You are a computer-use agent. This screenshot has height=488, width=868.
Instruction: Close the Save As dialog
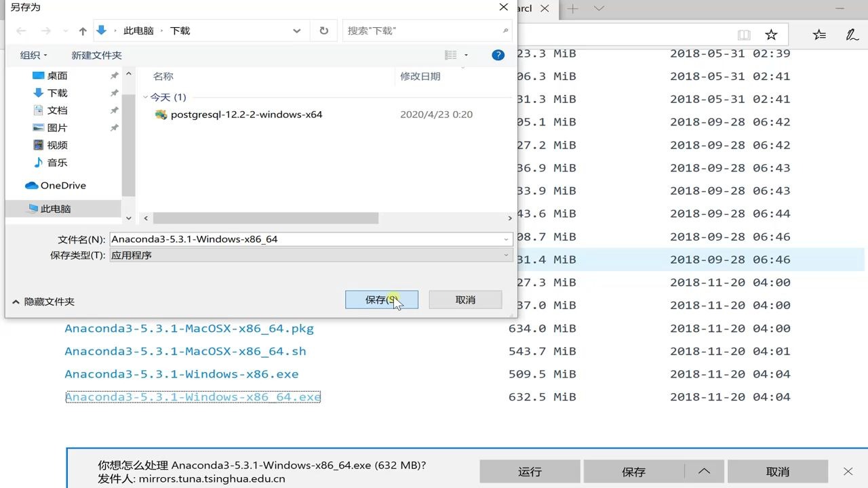(504, 7)
